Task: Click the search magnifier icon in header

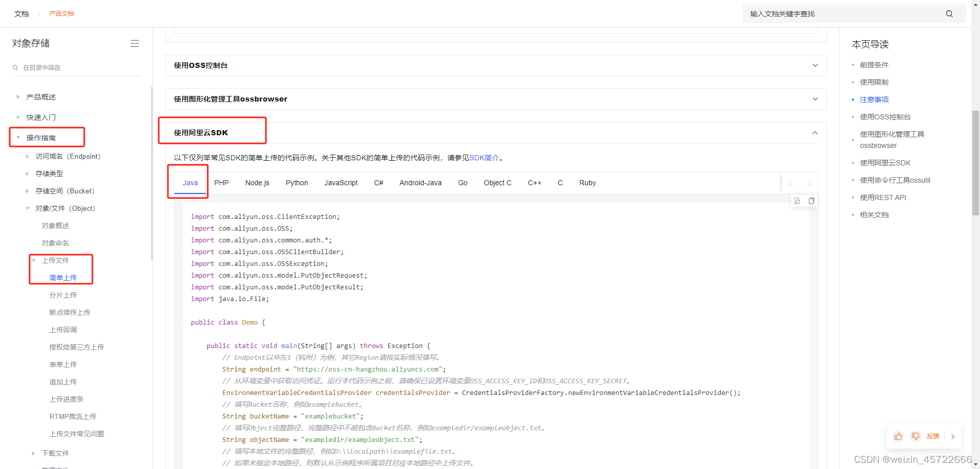Action: [x=949, y=14]
